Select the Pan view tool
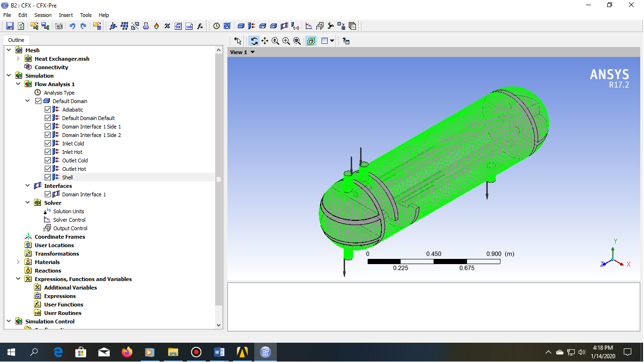The image size is (644, 362). point(265,41)
